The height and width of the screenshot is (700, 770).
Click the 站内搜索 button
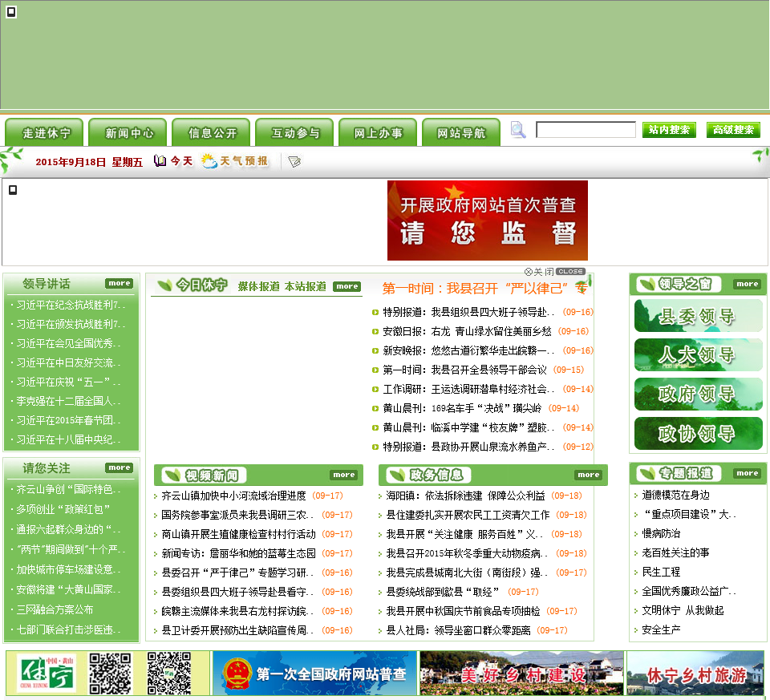669,130
